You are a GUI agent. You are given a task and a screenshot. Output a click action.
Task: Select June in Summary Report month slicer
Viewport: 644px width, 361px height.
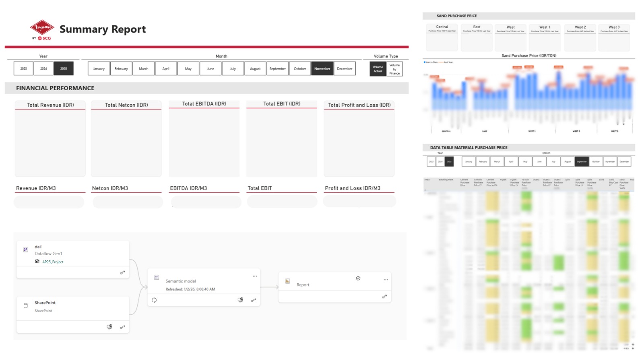tap(211, 68)
